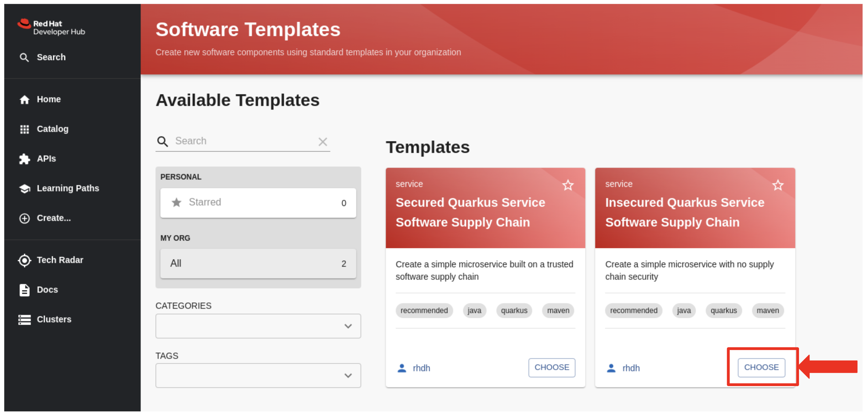Click the Docs document icon

(24, 290)
